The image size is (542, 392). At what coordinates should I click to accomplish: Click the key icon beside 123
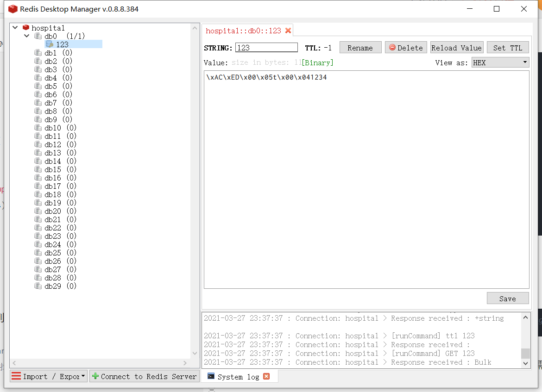50,44
